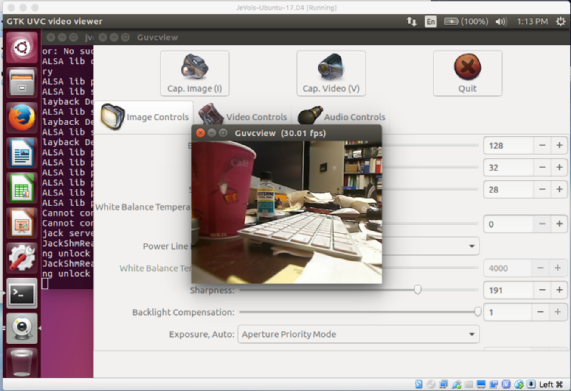Switch to the Image Controls tab

(145, 117)
